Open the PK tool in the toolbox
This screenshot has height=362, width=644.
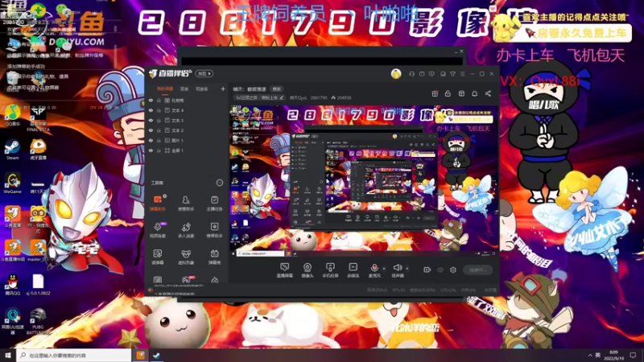[x=187, y=280]
